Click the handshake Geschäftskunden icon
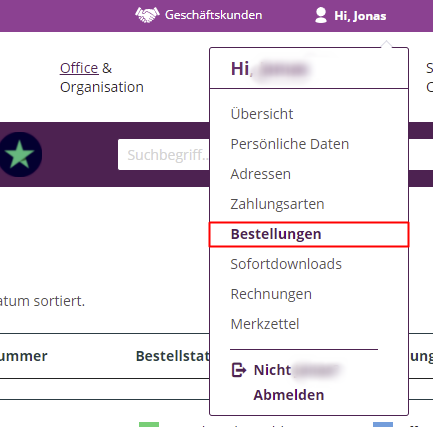 (x=147, y=15)
